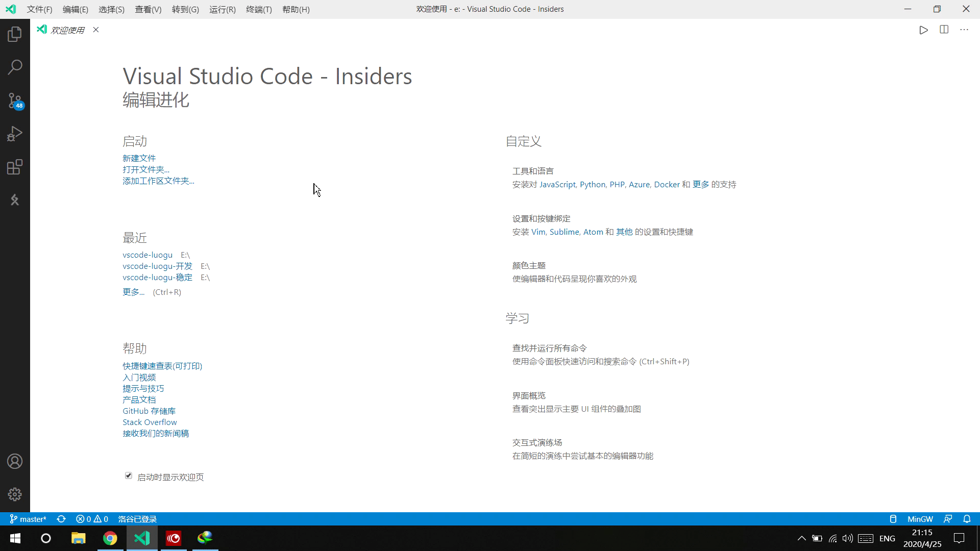Open Source Control with 48 changes badge
Viewport: 980px width, 551px height.
15,101
